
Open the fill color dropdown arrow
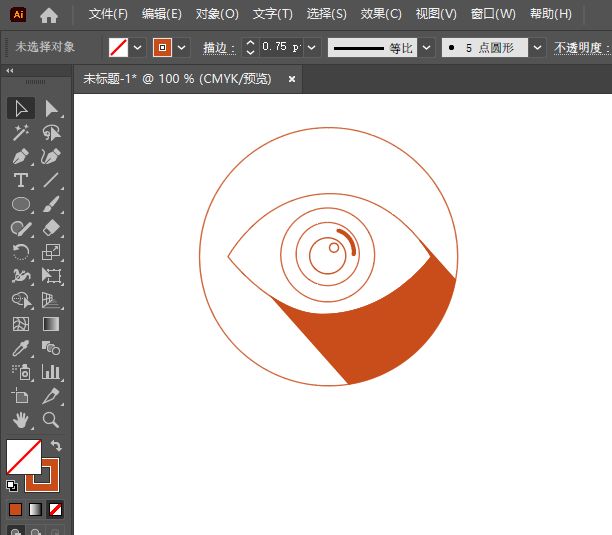point(138,47)
